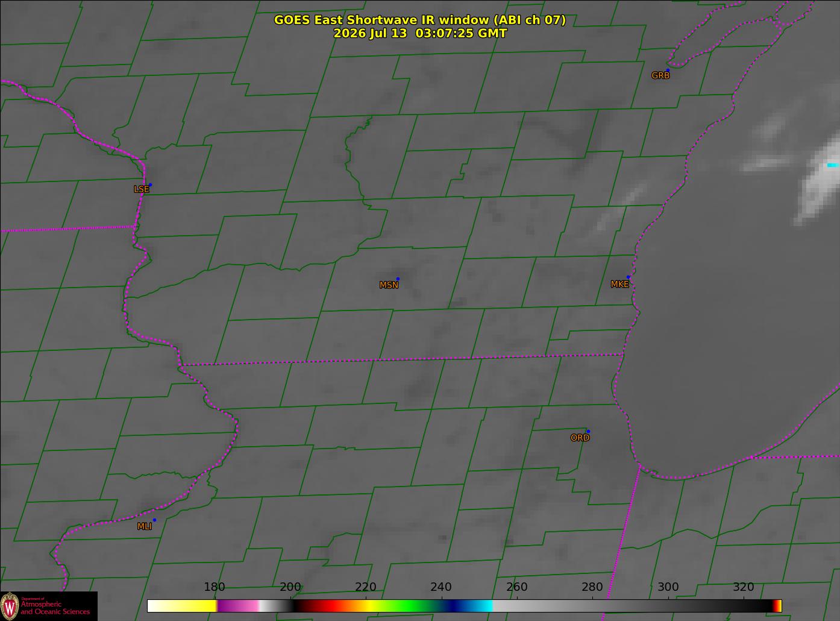Click the 220 value on the color bar

click(x=366, y=587)
